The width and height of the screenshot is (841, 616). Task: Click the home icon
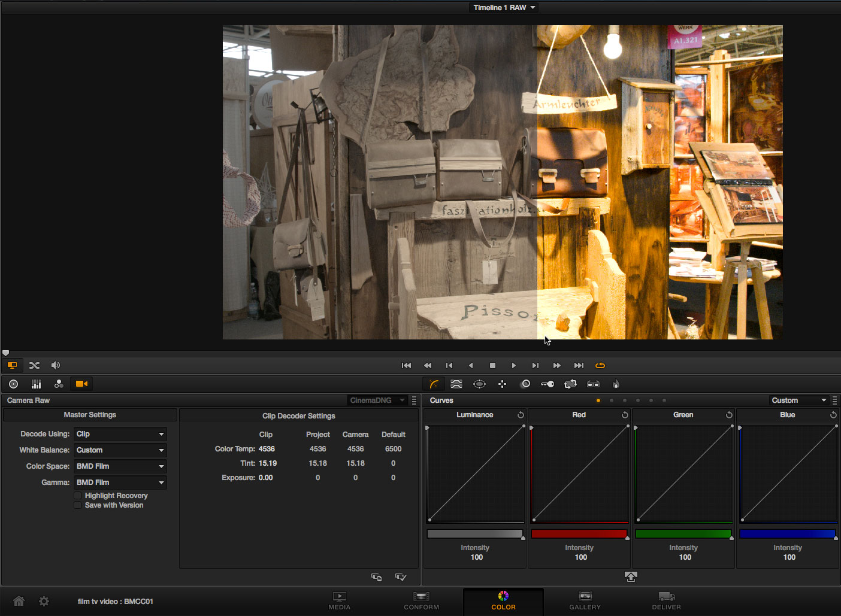click(x=19, y=601)
